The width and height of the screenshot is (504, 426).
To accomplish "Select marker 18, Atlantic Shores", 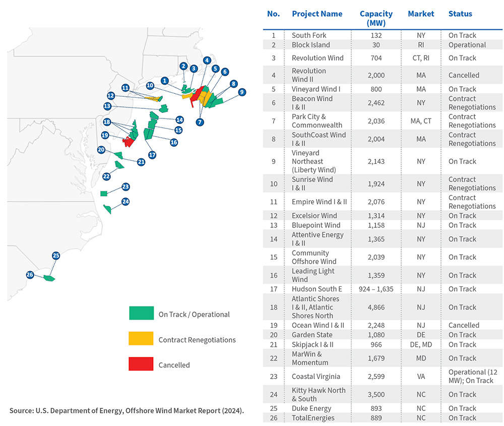I will 107,121.
